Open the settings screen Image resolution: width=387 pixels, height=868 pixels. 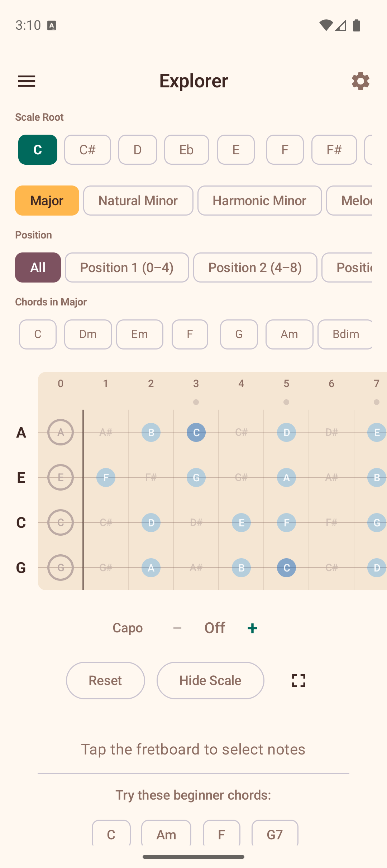360,81
